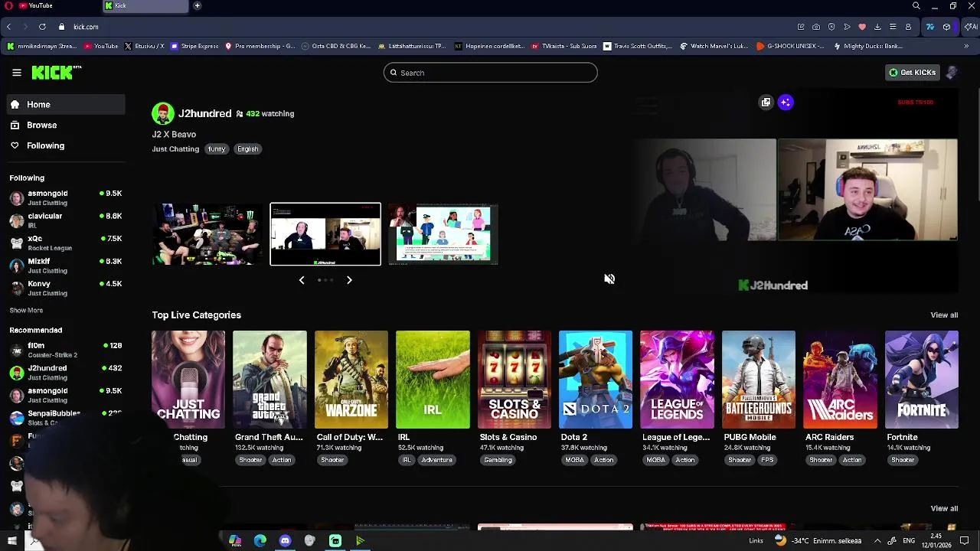Open Windows notification center
The height and width of the screenshot is (551, 980).
(964, 541)
